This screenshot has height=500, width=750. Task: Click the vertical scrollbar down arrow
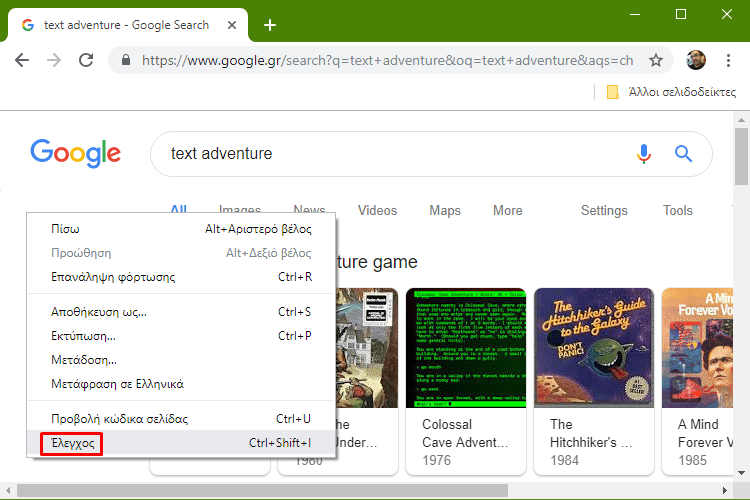pyautogui.click(x=741, y=473)
